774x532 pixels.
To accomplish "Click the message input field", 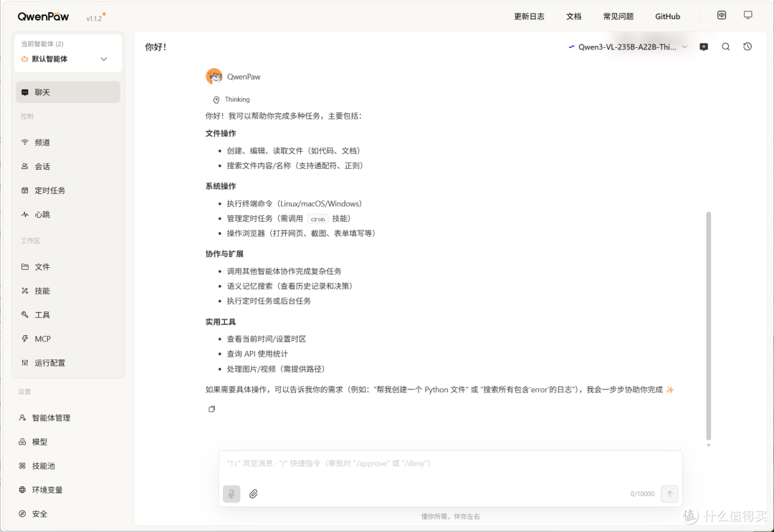I will [450, 463].
